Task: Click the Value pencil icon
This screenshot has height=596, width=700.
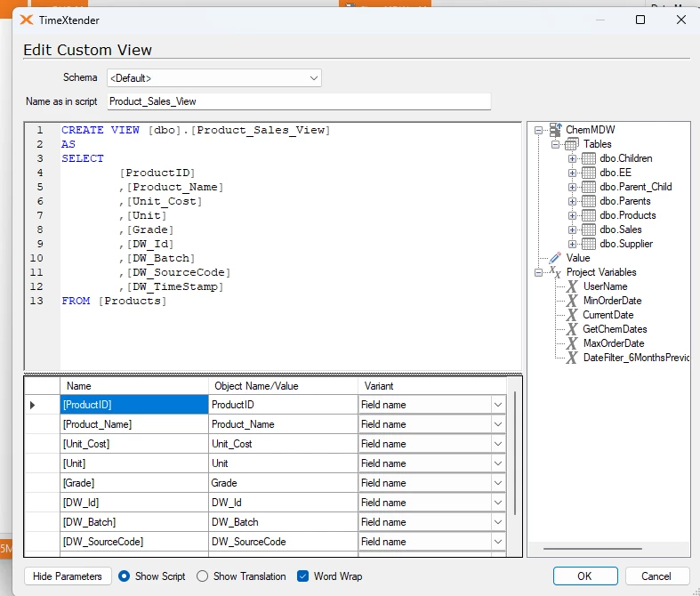Action: coord(555,258)
